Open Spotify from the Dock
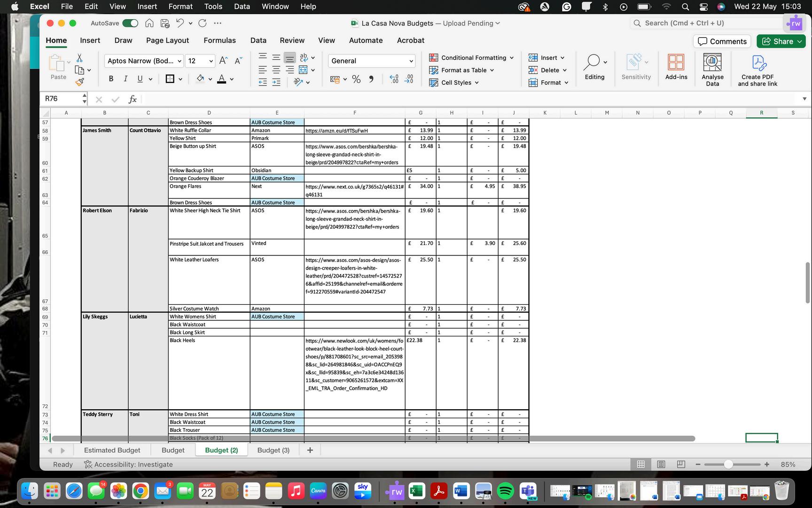The height and width of the screenshot is (508, 812). pos(505,491)
